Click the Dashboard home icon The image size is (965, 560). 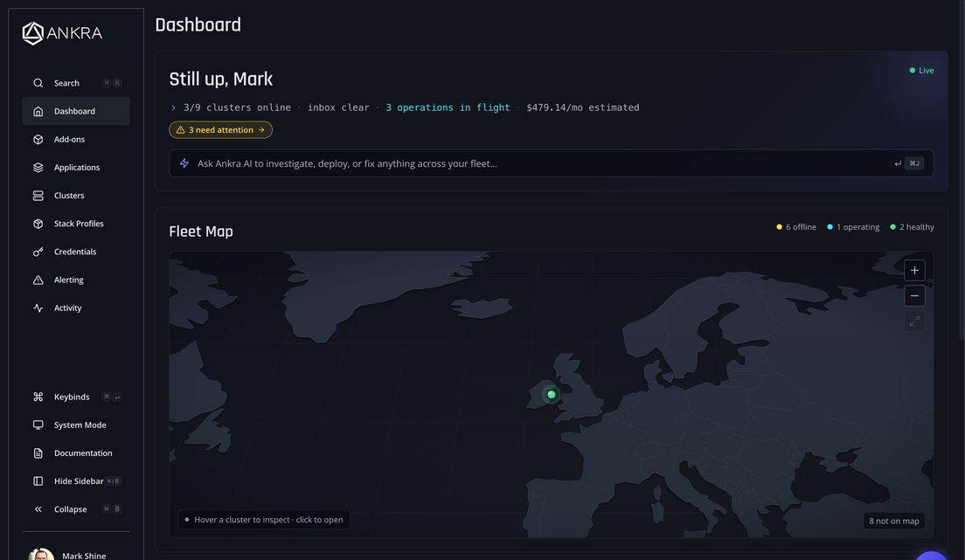[38, 111]
